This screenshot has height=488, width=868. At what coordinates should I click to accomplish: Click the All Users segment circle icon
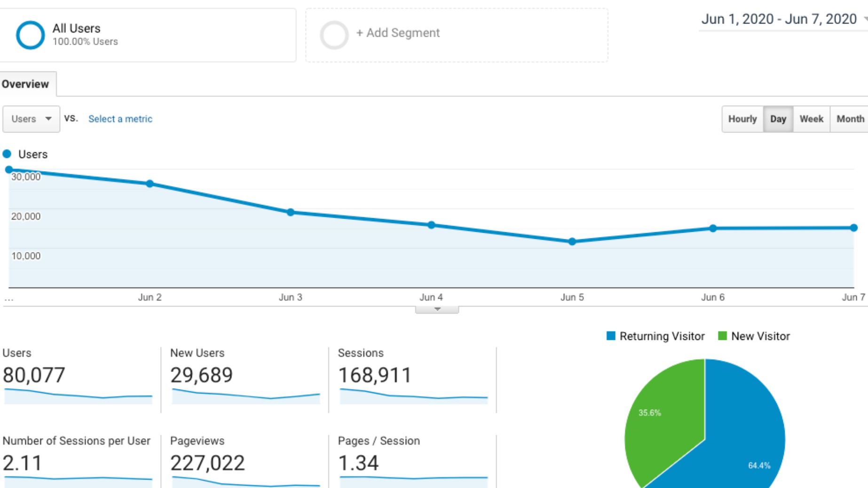[x=30, y=35]
